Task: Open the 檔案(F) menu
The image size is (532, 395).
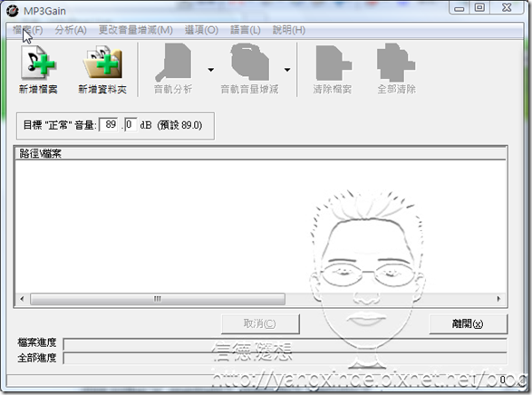Action: (27, 30)
